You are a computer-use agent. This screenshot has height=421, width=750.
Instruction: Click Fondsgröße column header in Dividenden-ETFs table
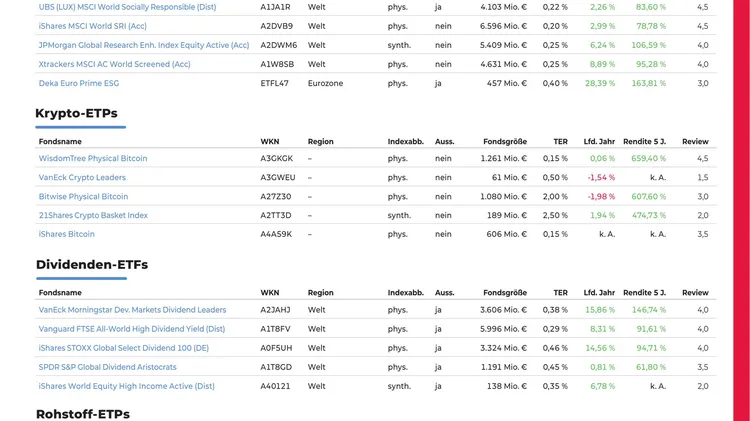[504, 293]
